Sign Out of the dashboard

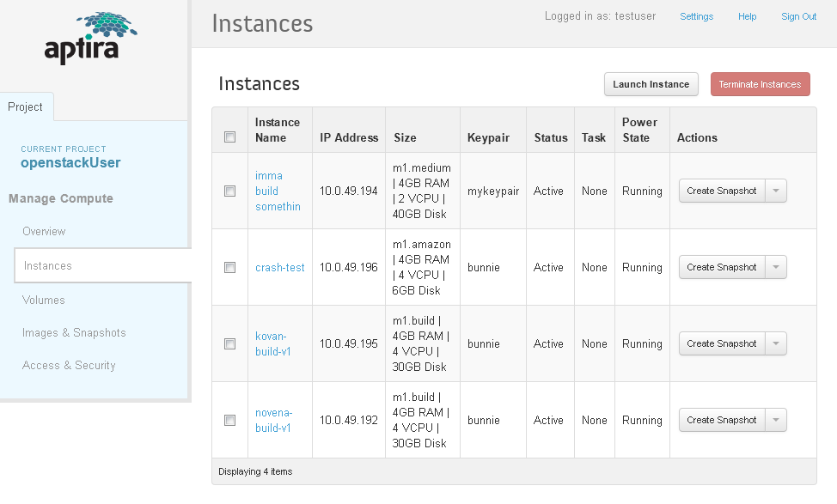[x=798, y=16]
